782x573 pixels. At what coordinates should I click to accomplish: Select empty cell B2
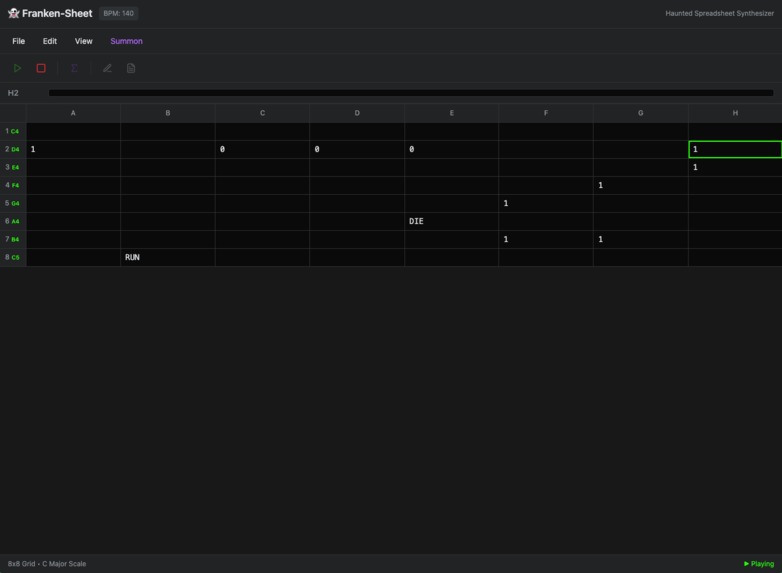click(x=168, y=150)
